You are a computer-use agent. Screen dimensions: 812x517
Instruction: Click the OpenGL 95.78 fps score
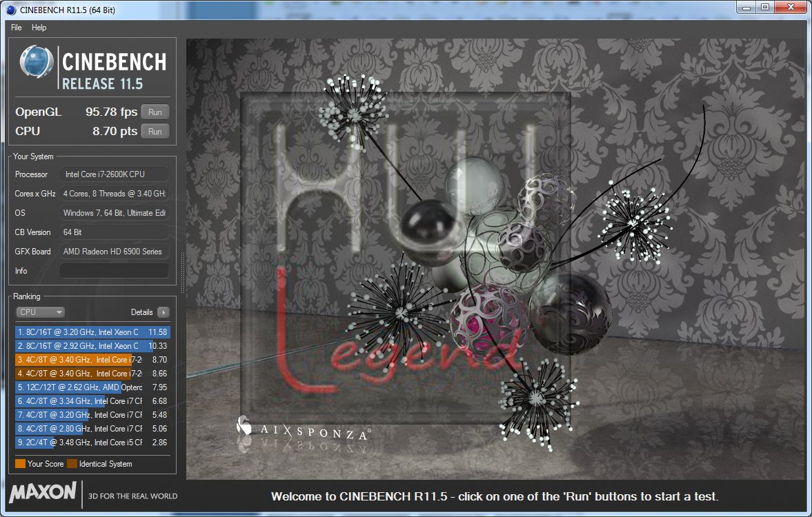(x=111, y=112)
